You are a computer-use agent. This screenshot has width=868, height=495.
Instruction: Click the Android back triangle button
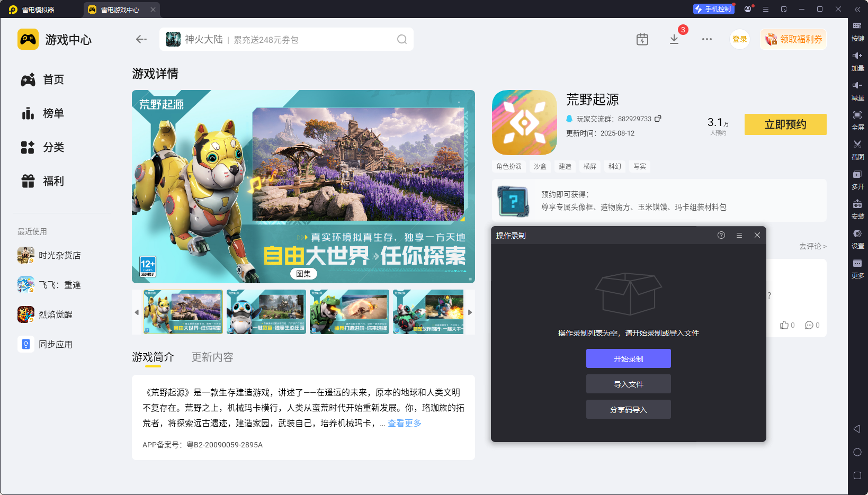[x=857, y=429]
